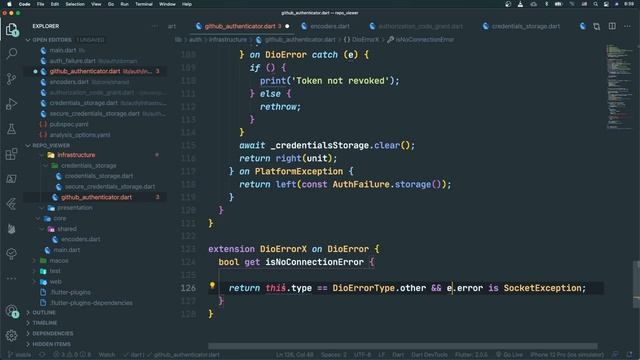Split the editor to the right

point(612,26)
